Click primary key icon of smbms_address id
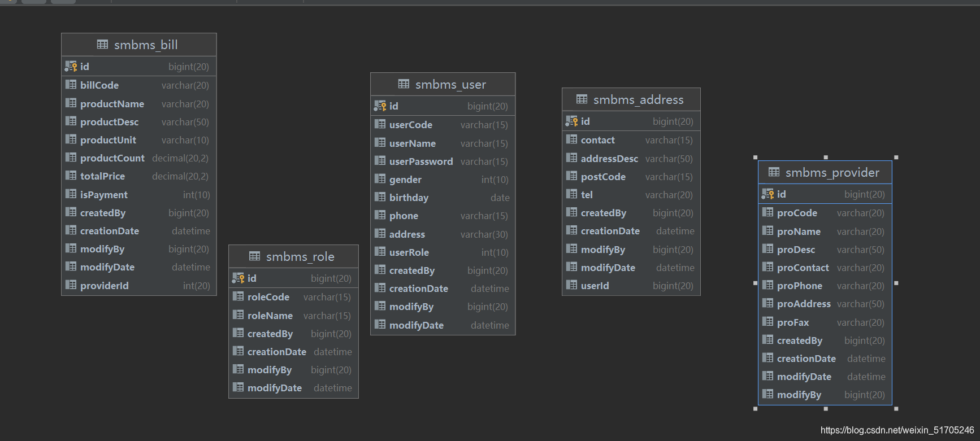 [x=571, y=121]
